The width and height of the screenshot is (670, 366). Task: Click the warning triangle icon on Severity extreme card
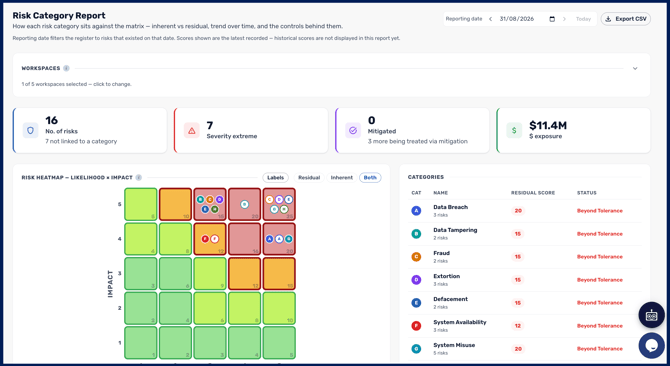point(191,131)
